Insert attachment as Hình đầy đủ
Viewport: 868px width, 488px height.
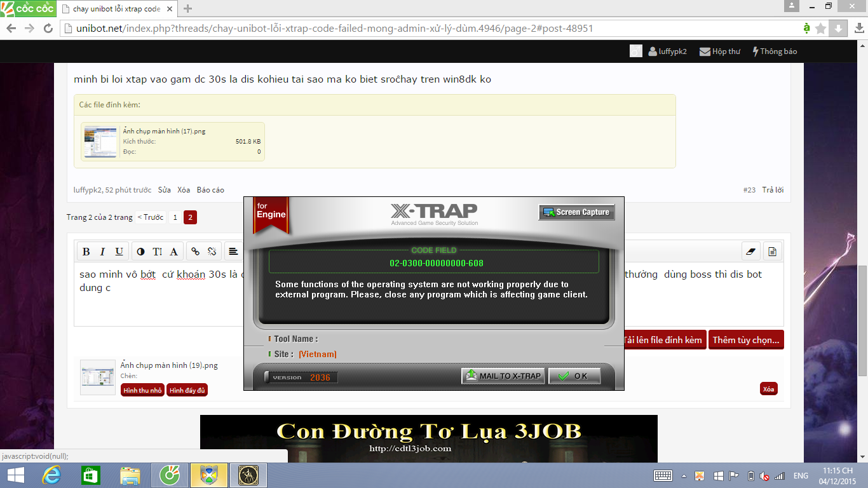click(x=187, y=390)
